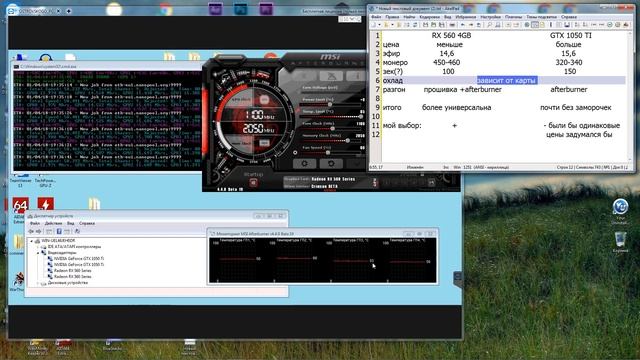Click the Graphics Card name Radeon RX 500 Series
The image size is (640, 360).
[x=333, y=179]
